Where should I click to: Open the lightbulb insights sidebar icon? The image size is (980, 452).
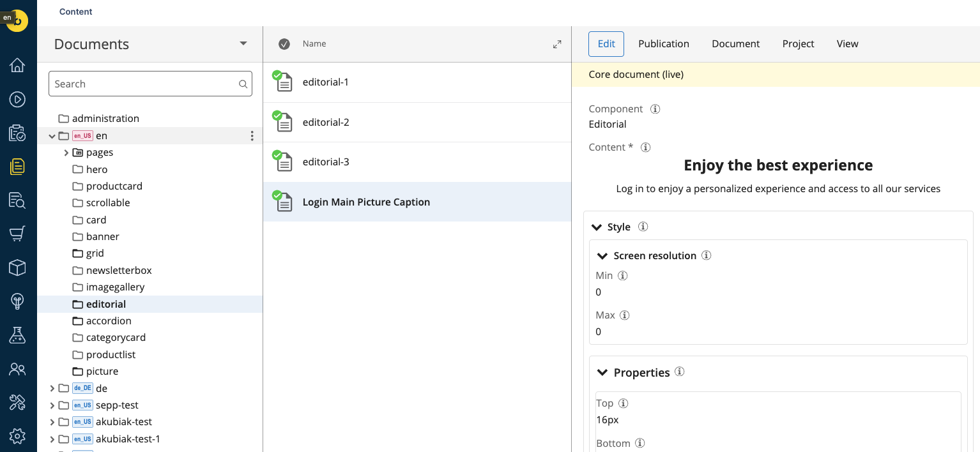tap(17, 301)
